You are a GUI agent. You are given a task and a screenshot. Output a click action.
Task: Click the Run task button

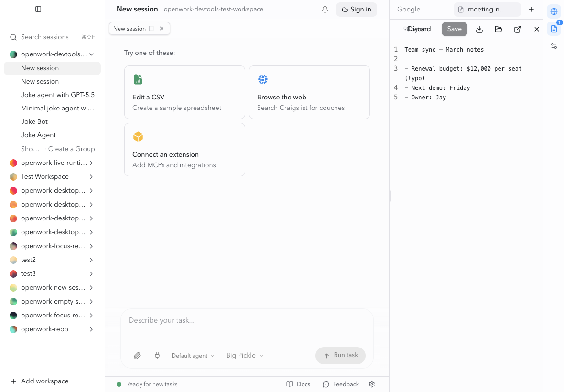coord(341,355)
